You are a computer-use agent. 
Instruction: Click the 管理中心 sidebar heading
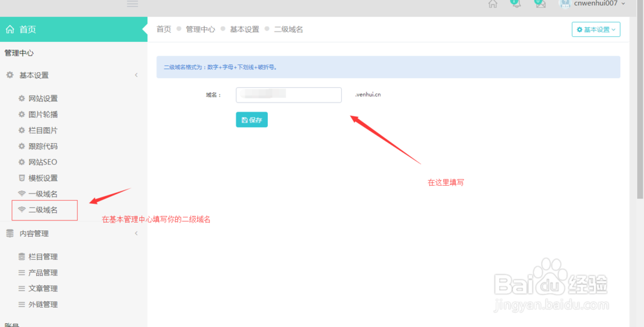19,53
